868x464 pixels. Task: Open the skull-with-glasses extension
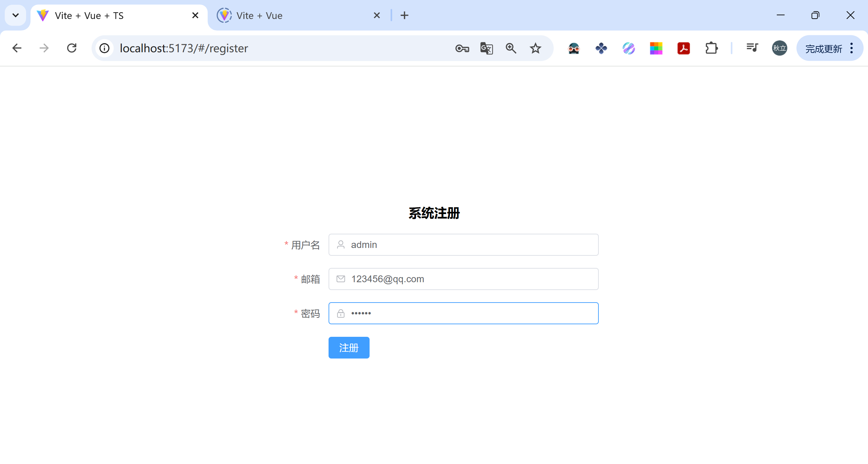coord(574,48)
